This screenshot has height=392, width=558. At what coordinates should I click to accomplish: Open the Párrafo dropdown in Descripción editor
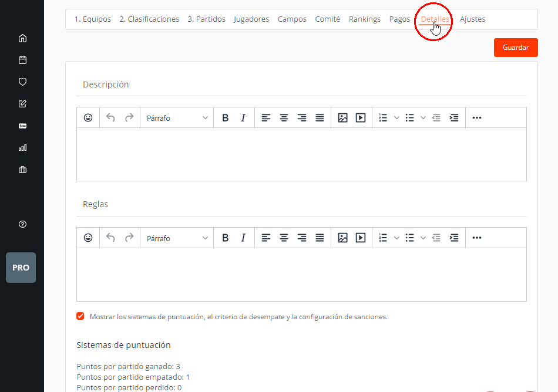point(177,118)
